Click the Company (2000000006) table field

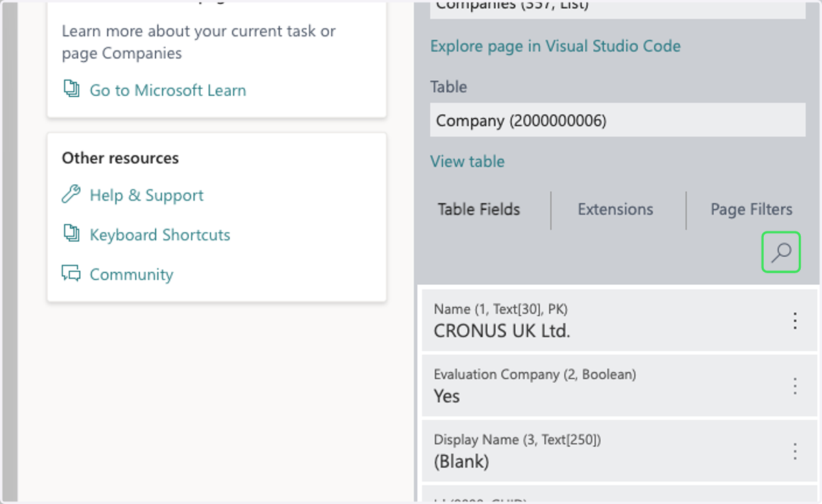618,120
